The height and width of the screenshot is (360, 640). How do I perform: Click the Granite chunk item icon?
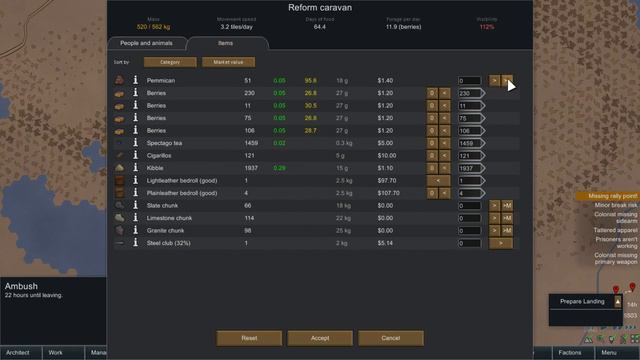coord(119,231)
